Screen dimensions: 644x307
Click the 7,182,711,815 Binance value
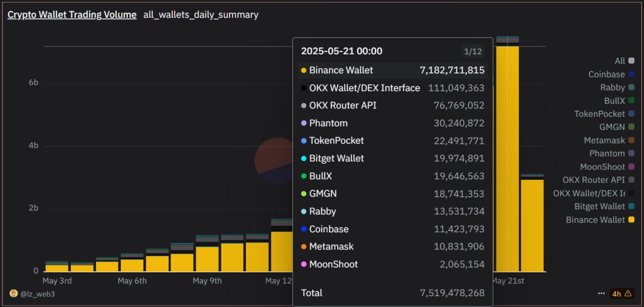tap(452, 70)
